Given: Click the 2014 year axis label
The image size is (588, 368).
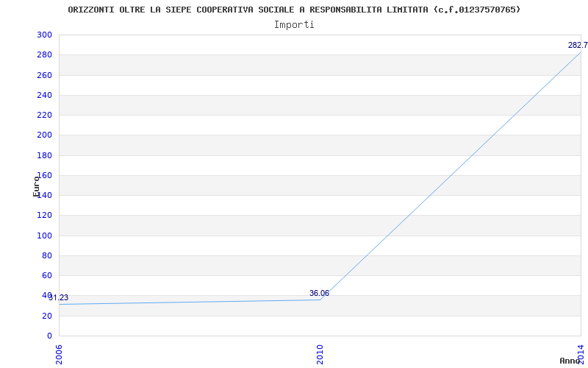Looking at the screenshot, I should 581,353.
